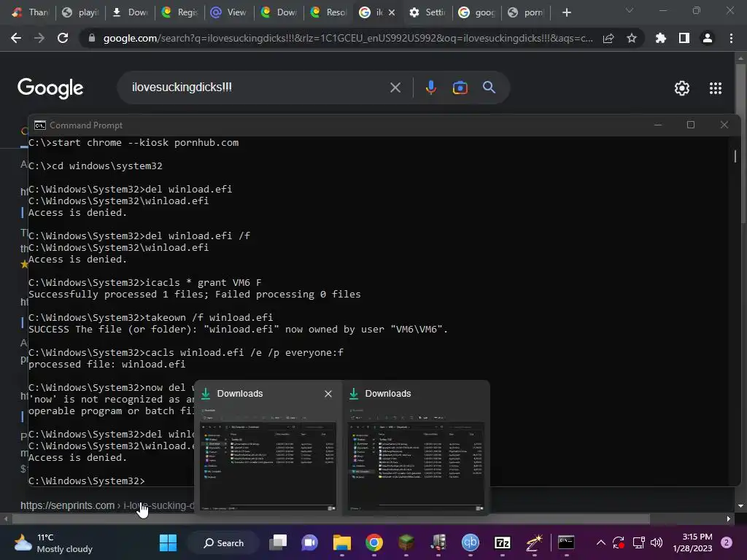Switch to the 'View' tab

pyautogui.click(x=230, y=12)
